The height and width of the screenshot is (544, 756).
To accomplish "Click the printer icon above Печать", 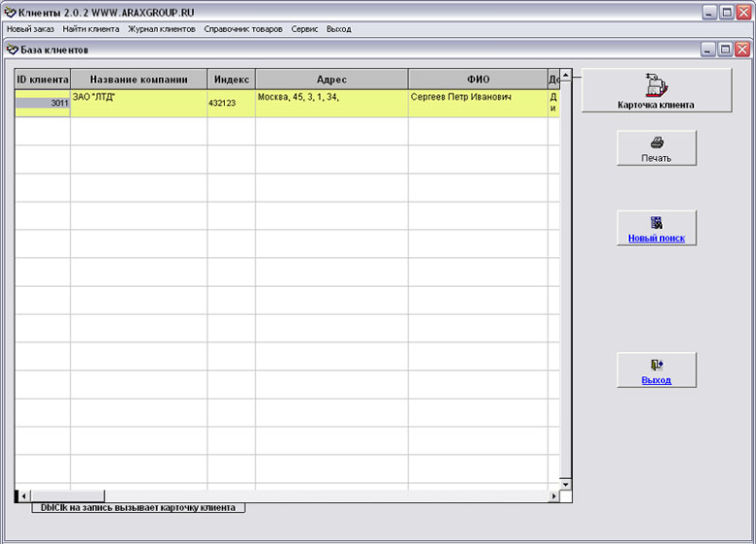I will [x=657, y=143].
